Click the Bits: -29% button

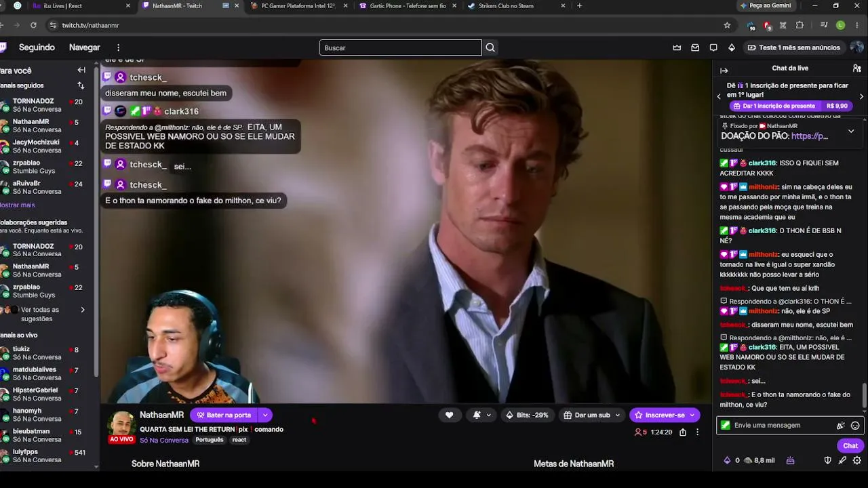tap(528, 415)
